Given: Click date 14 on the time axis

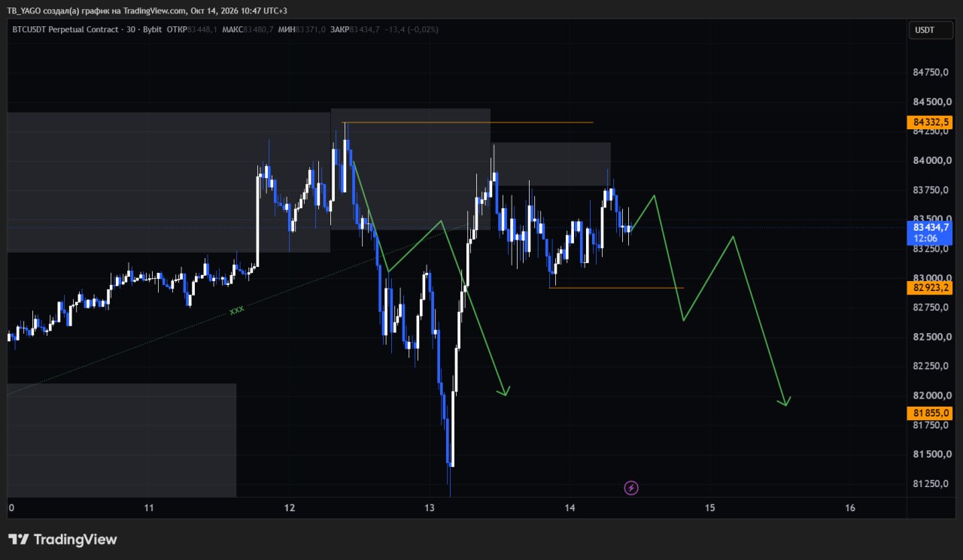Looking at the screenshot, I should 570,508.
